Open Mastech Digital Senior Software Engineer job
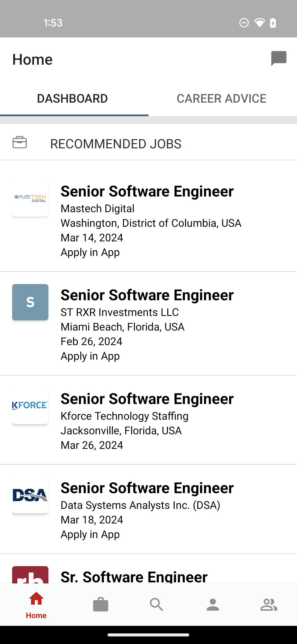 pyautogui.click(x=148, y=216)
